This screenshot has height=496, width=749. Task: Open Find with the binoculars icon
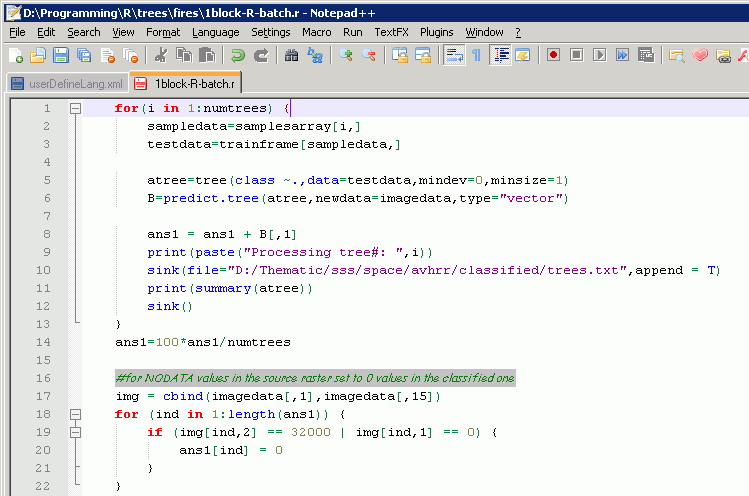(291, 55)
